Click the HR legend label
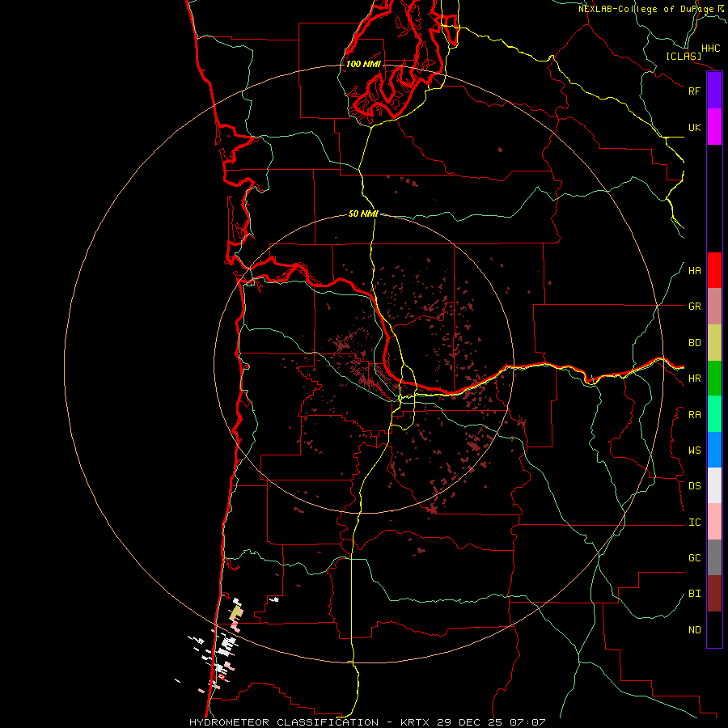728x728 pixels. point(694,379)
